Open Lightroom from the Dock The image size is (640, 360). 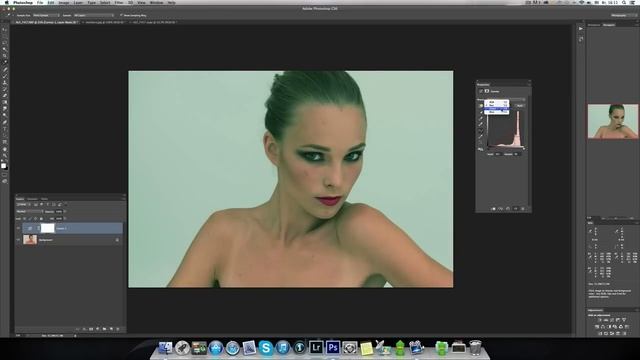pos(316,348)
